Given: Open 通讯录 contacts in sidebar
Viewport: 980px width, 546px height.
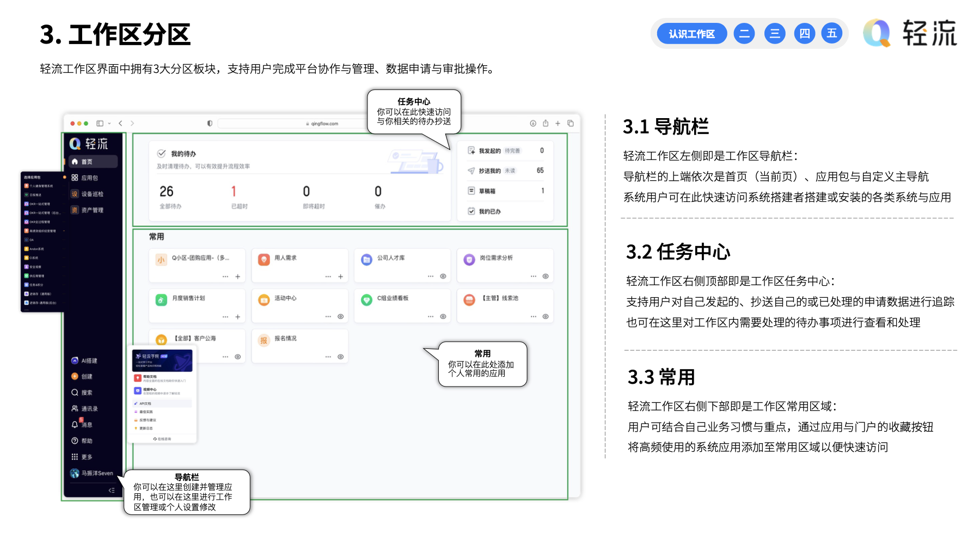Looking at the screenshot, I should [84, 408].
